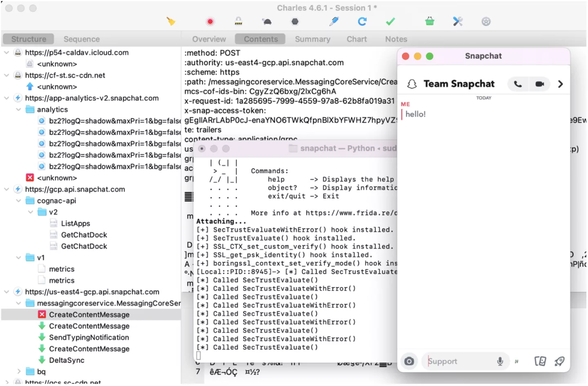Click the v2 folder icon

click(x=42, y=212)
